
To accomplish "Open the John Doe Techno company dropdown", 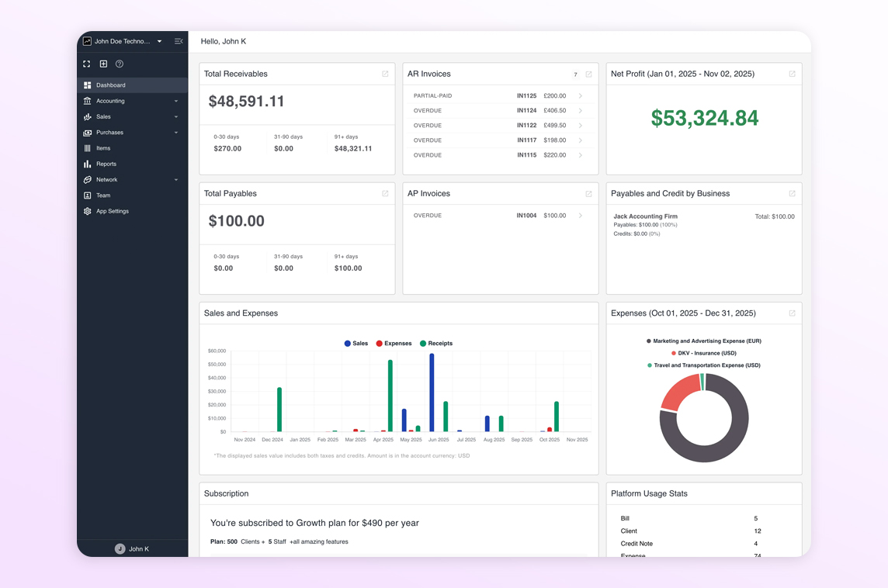I will (x=124, y=41).
